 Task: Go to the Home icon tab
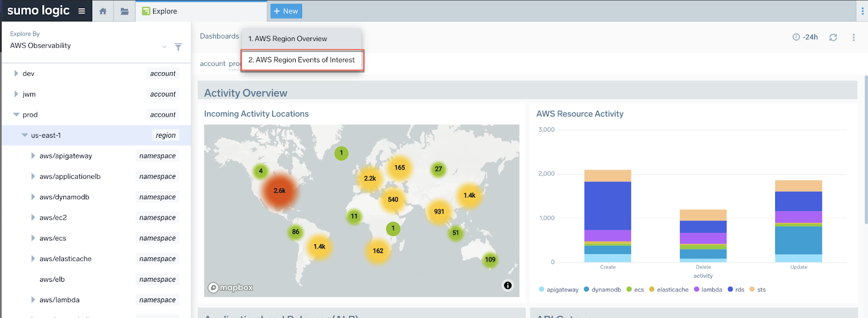click(x=103, y=11)
